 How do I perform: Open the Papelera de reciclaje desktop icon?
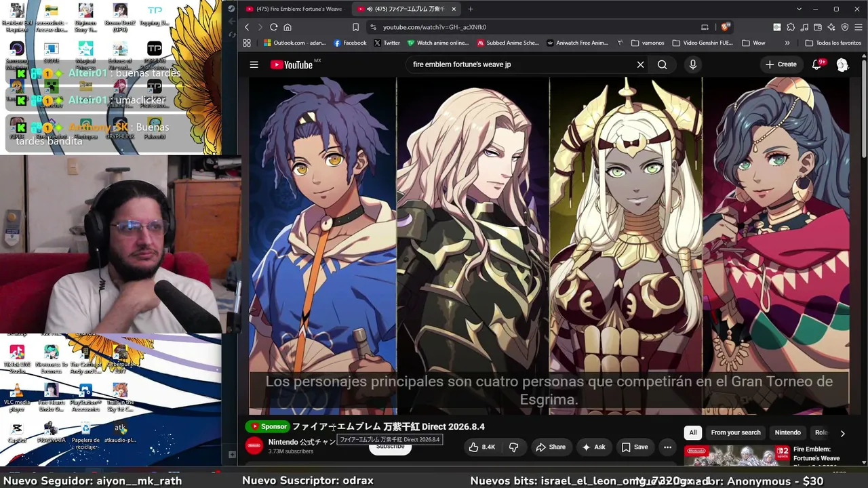coord(85,434)
